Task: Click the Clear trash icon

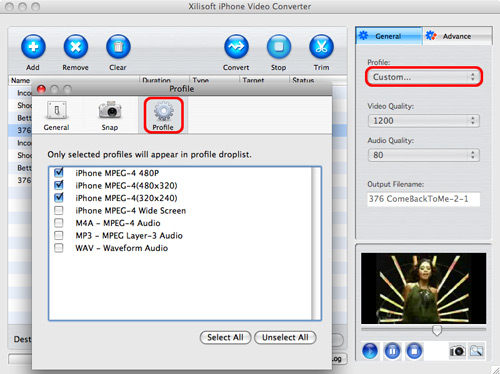Action: (118, 47)
